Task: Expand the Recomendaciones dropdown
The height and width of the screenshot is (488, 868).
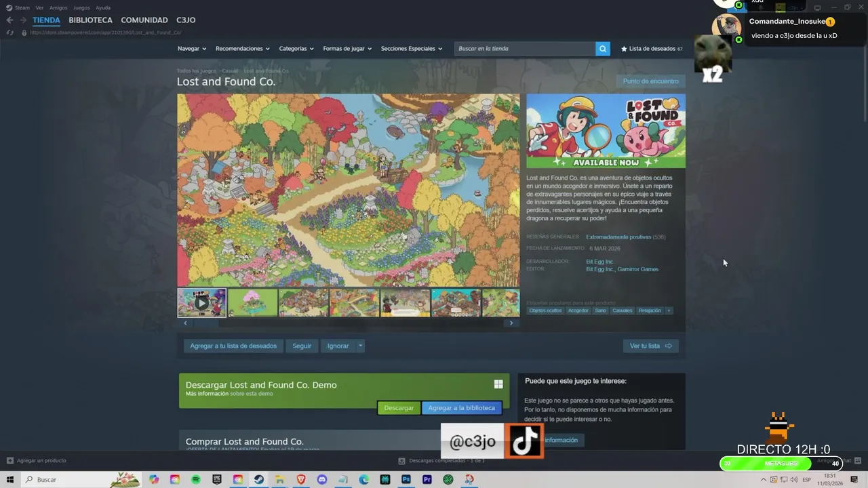Action: tap(243, 49)
